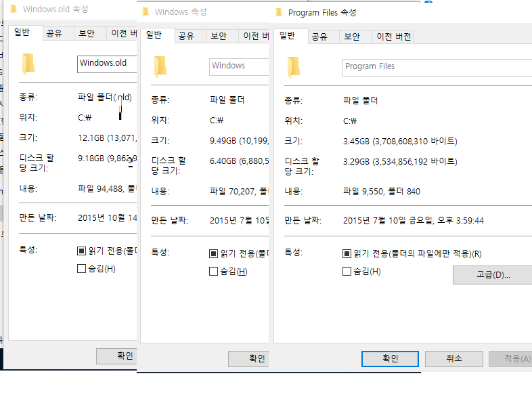
Task: Click size value 9.49GB in Windows properties
Action: [239, 141]
